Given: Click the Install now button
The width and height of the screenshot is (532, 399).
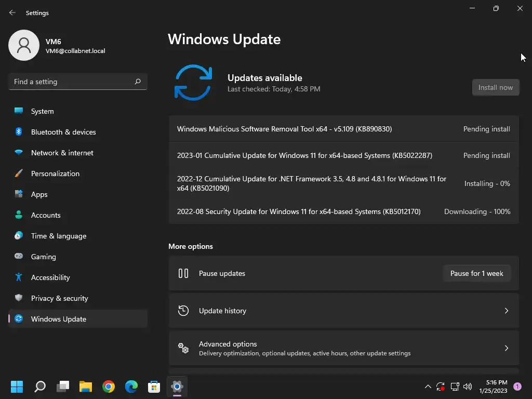Looking at the screenshot, I should [x=495, y=87].
